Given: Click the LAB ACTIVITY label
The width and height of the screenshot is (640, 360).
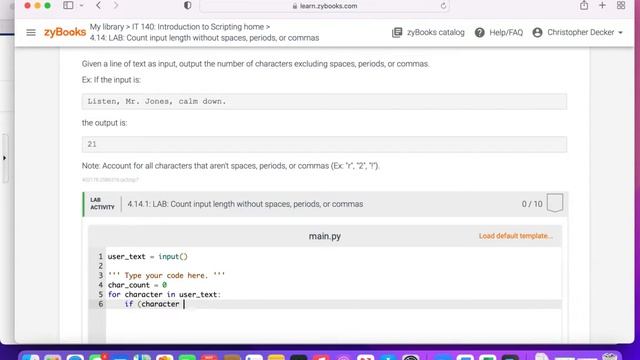Looking at the screenshot, I should (x=102, y=204).
